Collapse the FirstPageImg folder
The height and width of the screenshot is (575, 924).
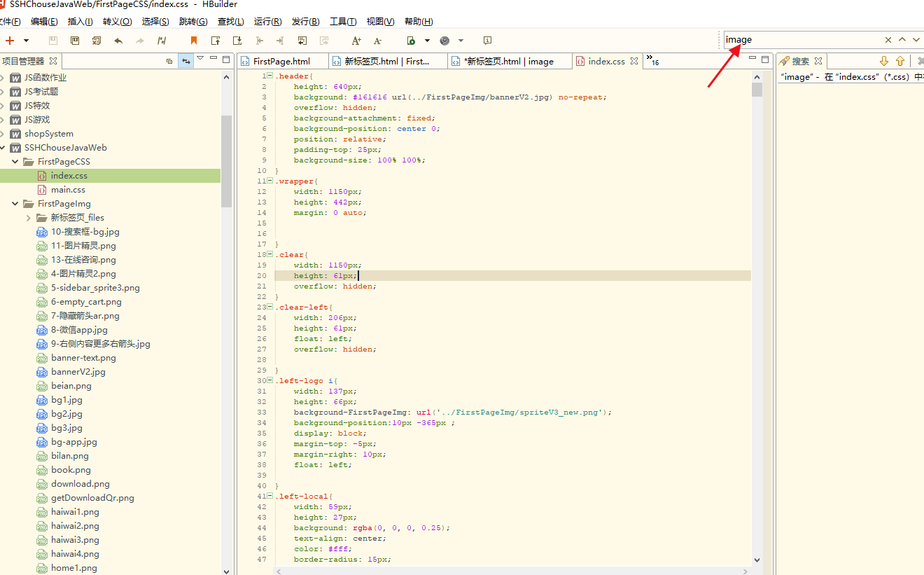pyautogui.click(x=15, y=204)
